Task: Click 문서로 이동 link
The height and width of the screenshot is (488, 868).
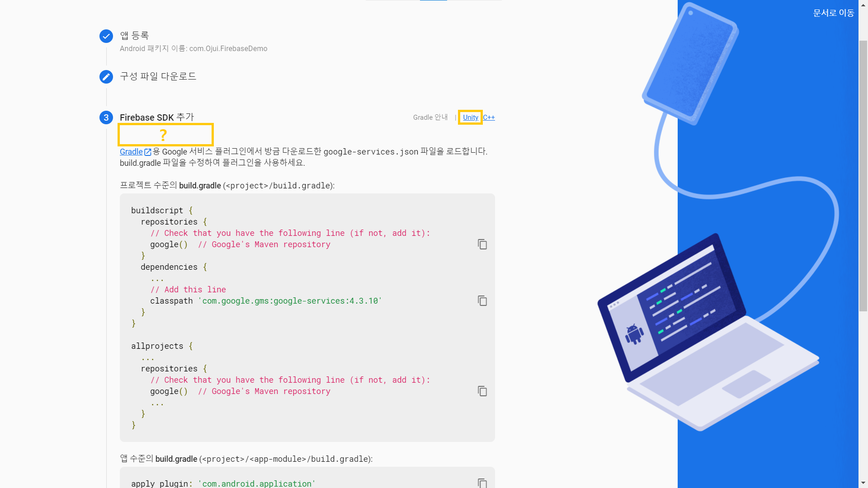Action: point(833,13)
